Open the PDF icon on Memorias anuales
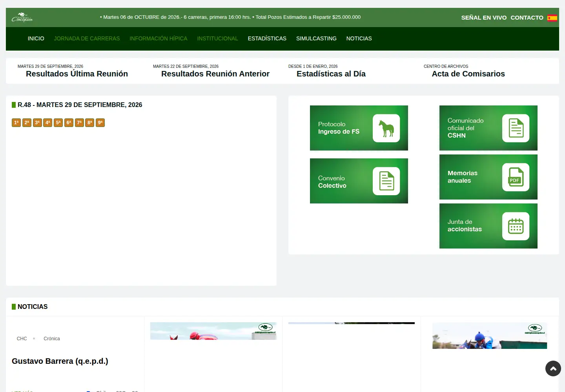This screenshot has height=392, width=565. pos(516,177)
